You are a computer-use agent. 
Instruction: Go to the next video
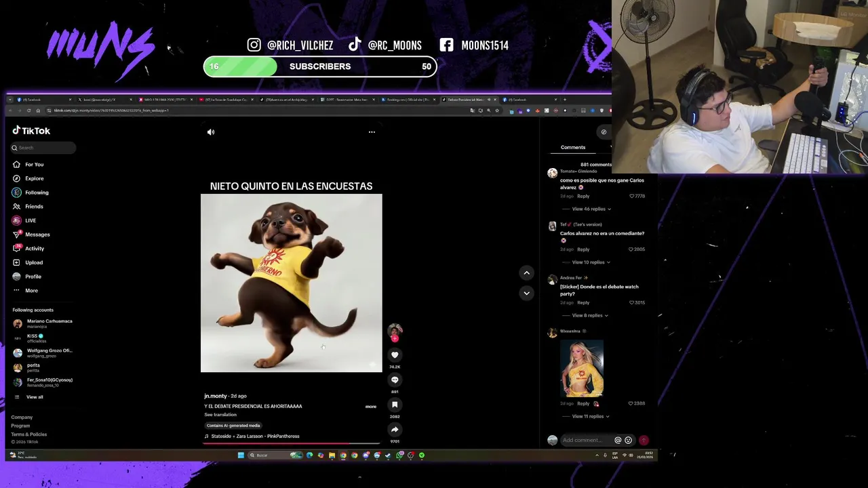[x=526, y=293]
